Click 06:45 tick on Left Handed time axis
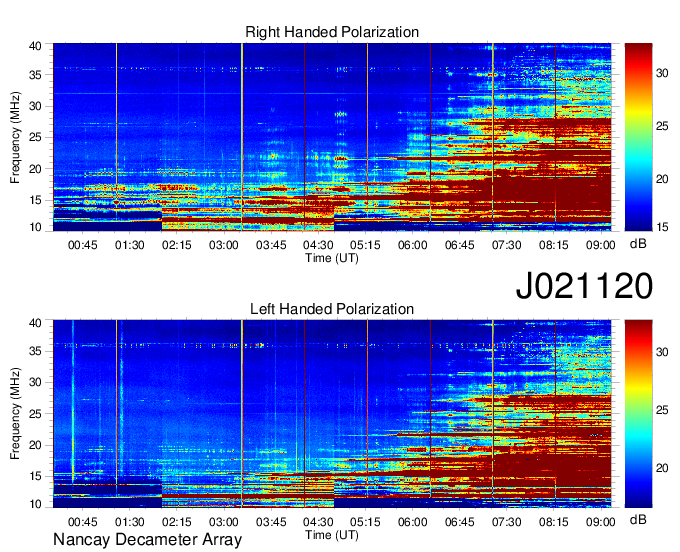This screenshot has width=680, height=552. click(459, 522)
